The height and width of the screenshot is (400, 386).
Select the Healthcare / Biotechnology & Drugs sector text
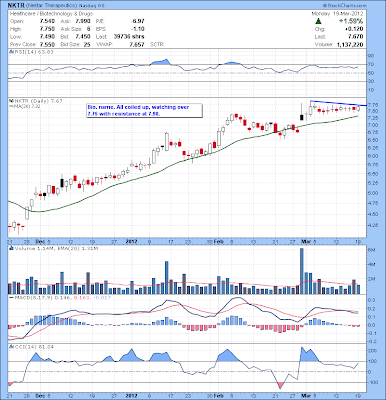pos(51,14)
